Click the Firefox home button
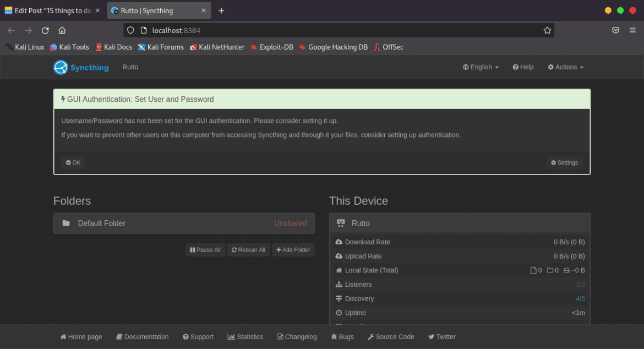This screenshot has height=349, width=644. pos(62,30)
